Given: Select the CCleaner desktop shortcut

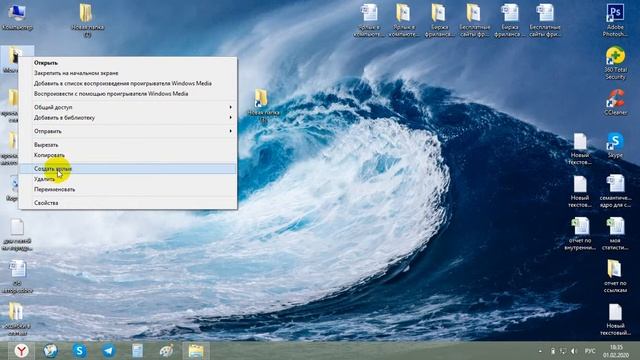Looking at the screenshot, I should point(615,102).
